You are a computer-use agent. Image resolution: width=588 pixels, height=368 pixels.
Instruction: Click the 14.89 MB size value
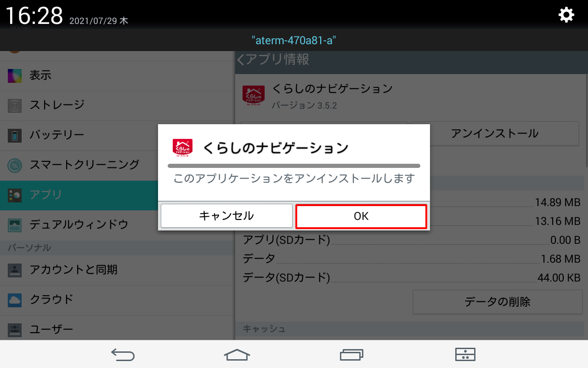(558, 202)
